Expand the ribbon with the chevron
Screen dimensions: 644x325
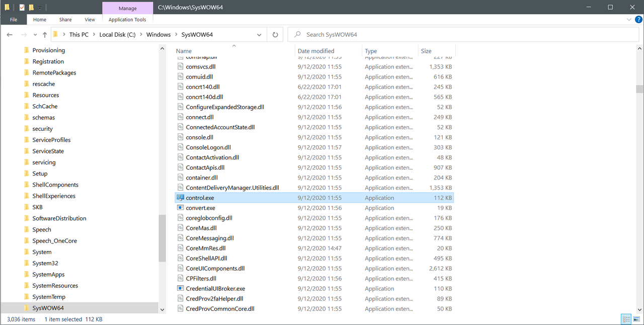(629, 20)
